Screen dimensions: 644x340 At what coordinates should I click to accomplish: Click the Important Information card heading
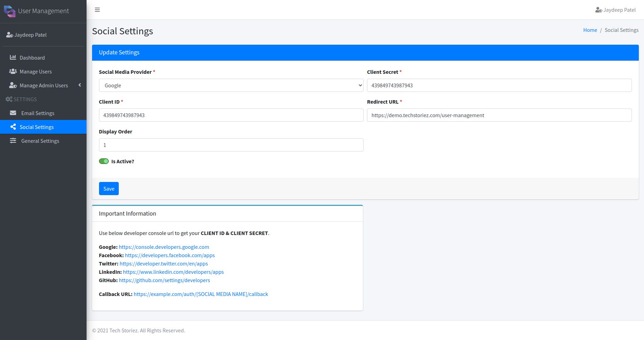pyautogui.click(x=127, y=213)
